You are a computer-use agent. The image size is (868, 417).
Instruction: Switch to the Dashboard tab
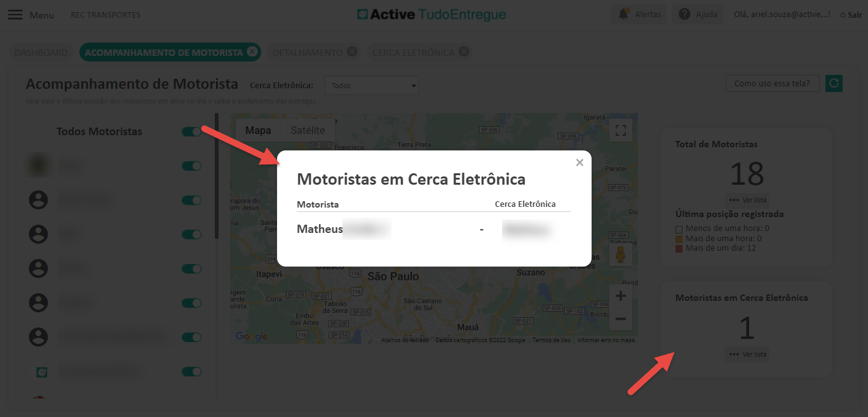[41, 53]
